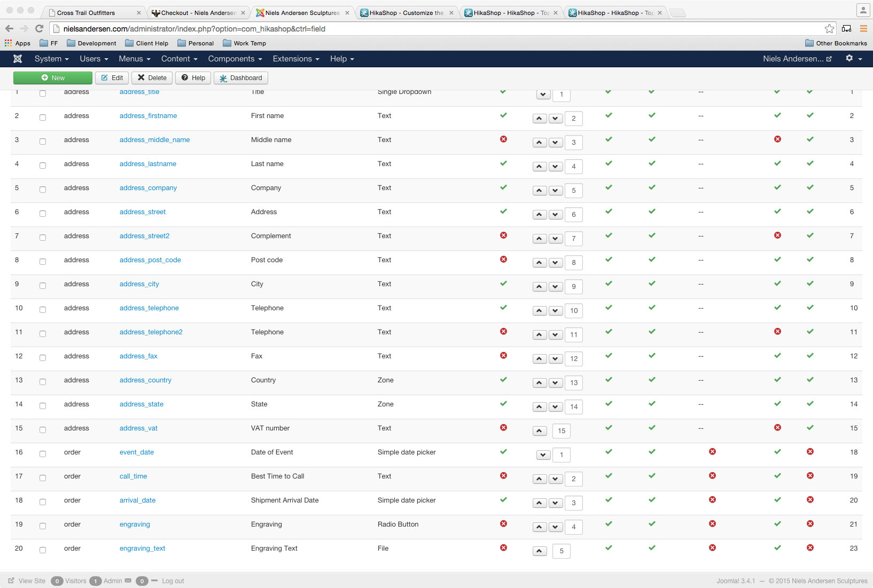Toggle required status for address_telephone2
Image resolution: width=873 pixels, height=588 pixels.
[x=503, y=332]
